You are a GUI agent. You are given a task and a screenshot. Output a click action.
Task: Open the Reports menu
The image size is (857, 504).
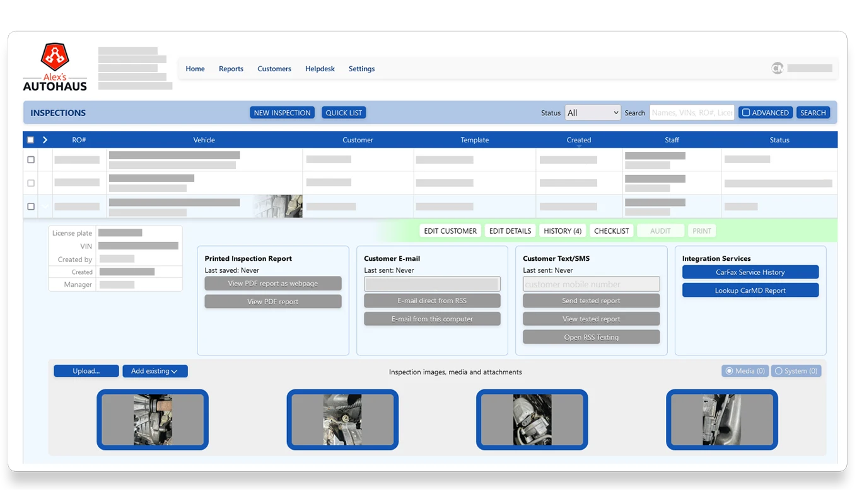231,68
